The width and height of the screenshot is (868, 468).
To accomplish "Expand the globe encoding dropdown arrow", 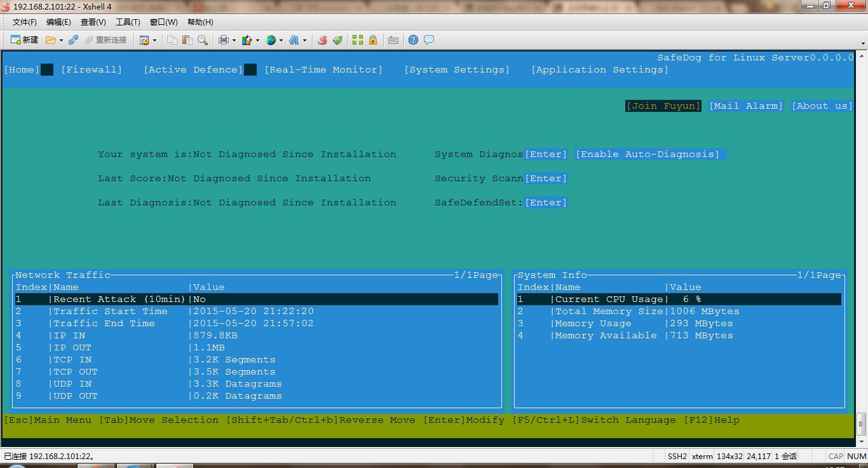I will click(x=281, y=40).
